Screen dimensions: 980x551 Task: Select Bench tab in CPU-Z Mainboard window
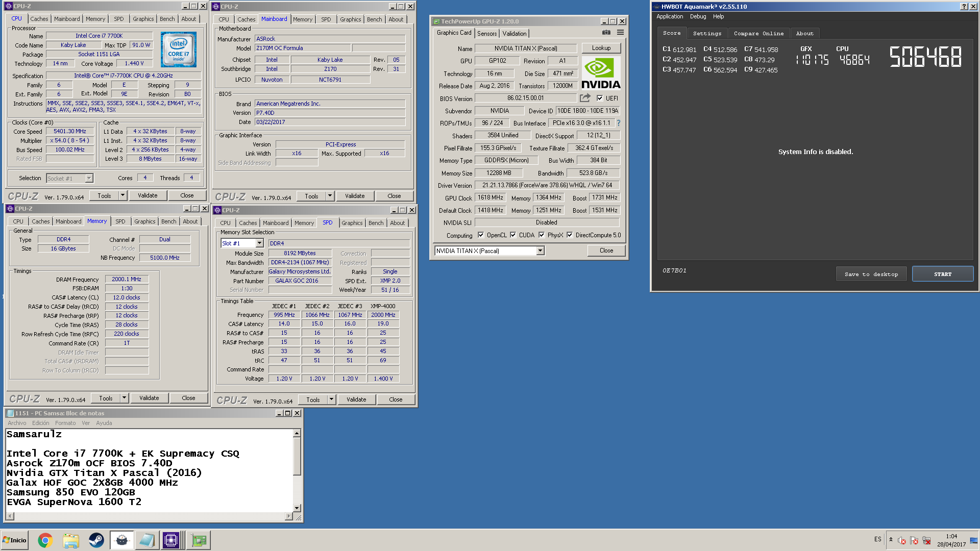click(x=374, y=19)
